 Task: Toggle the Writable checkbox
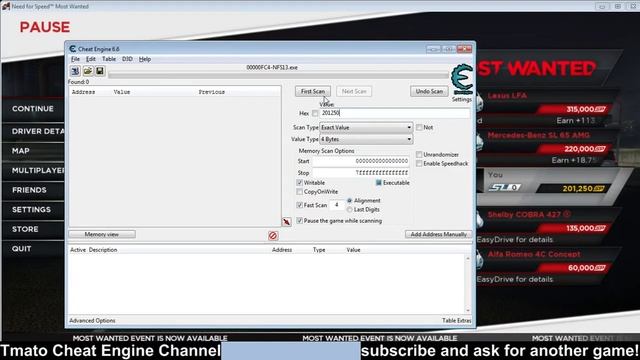tap(300, 183)
